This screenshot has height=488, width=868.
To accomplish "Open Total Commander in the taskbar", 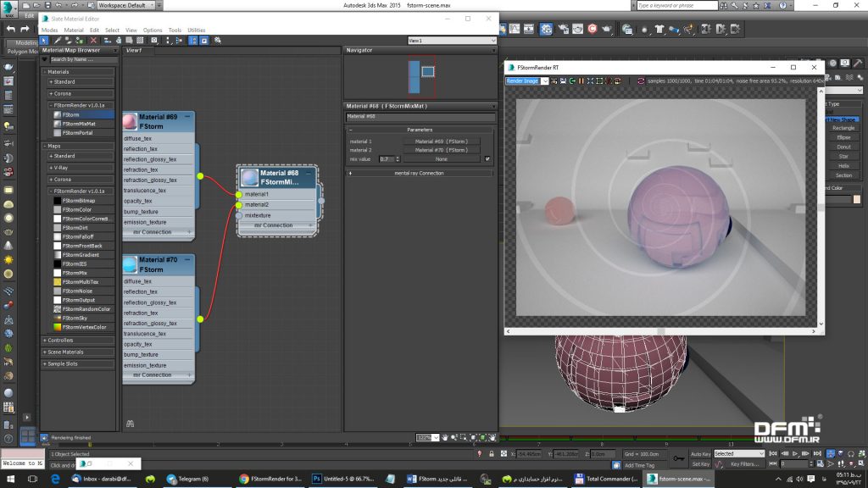I will 605,479.
